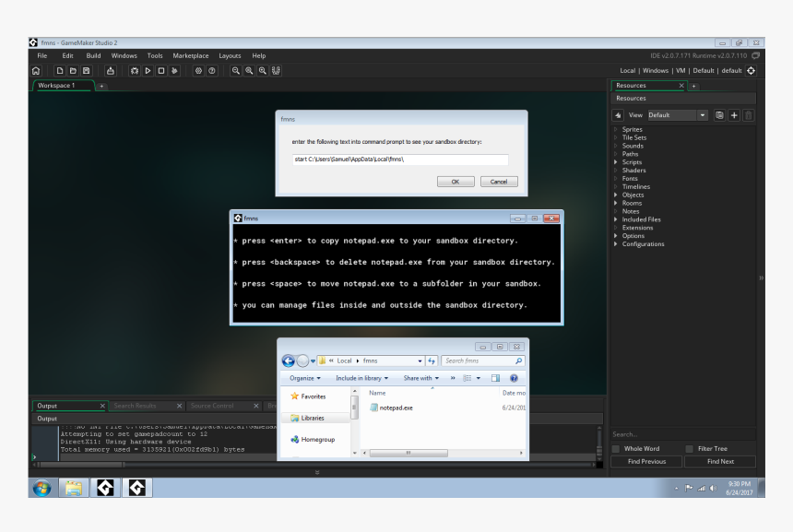The image size is (793, 532).
Task: Create a new resource with the plus icon
Action: tap(734, 115)
